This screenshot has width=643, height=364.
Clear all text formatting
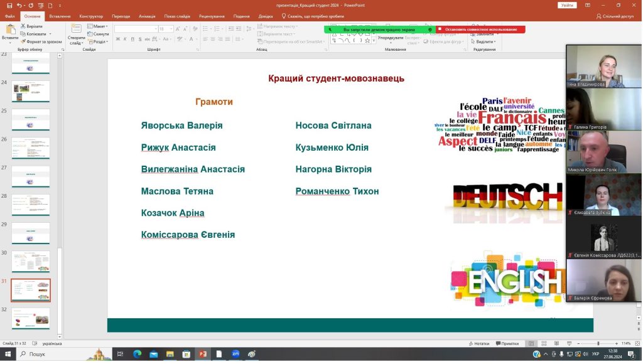pyautogui.click(x=195, y=29)
